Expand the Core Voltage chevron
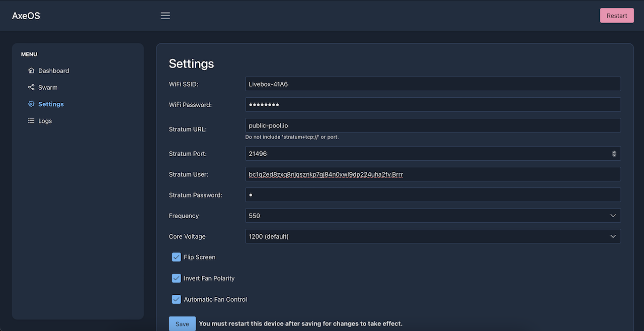Viewport: 644px width, 331px height. [x=613, y=236]
